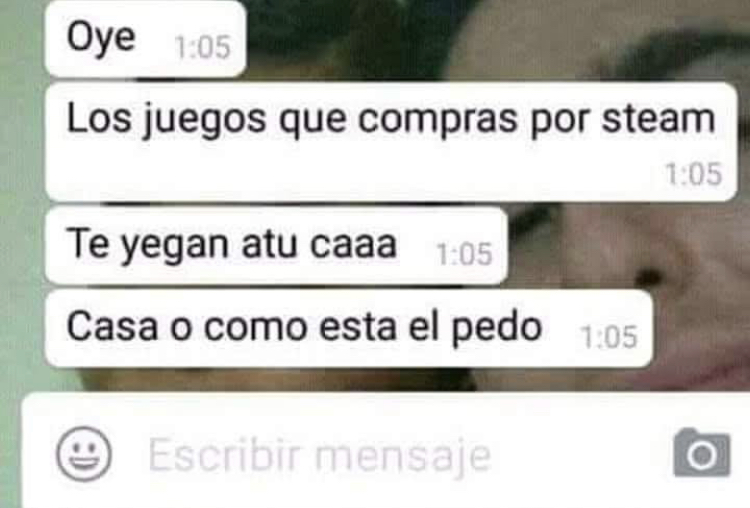Open the emoji picker smiley icon
The image size is (750, 508).
84,453
